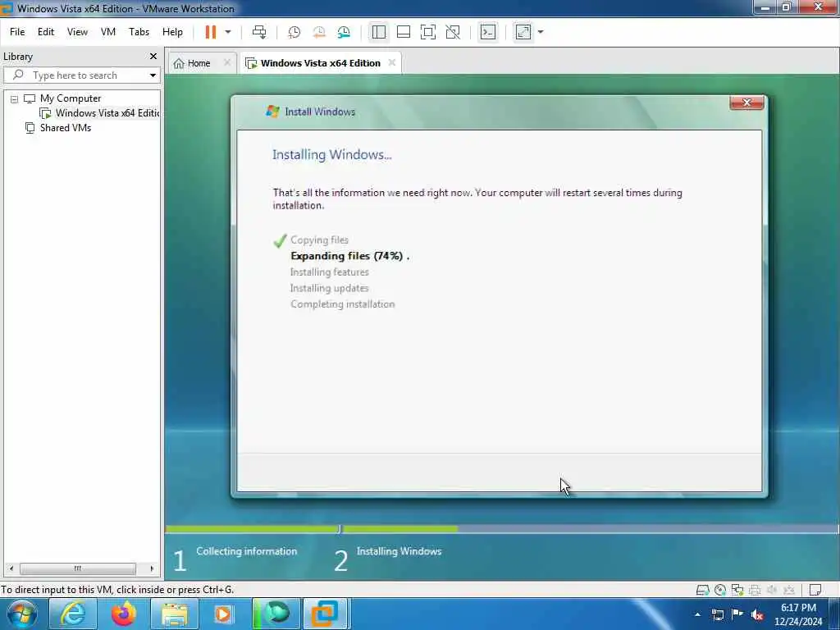Screen dimensions: 840x630
Task: Click the Installing updates step text
Action: tap(330, 288)
